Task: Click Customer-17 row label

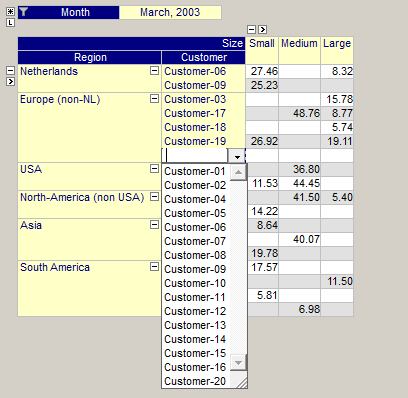Action: pos(195,113)
